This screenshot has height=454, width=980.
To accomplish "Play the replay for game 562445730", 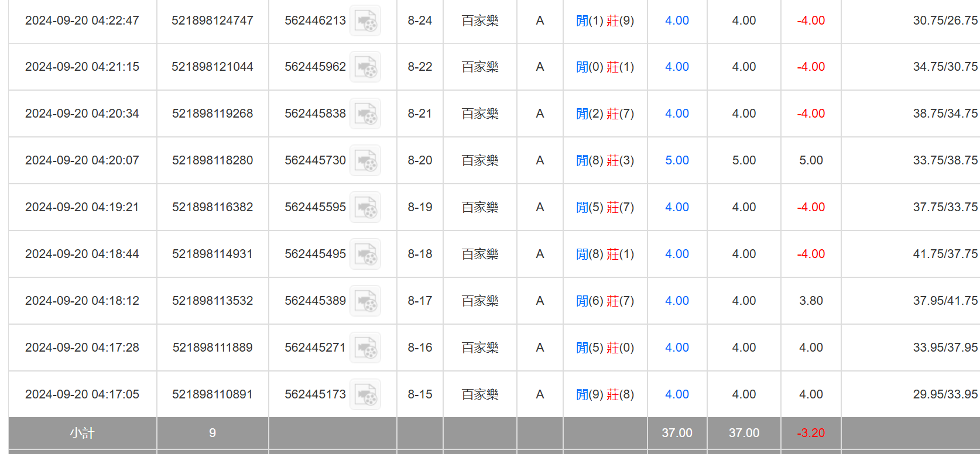I will click(x=365, y=161).
